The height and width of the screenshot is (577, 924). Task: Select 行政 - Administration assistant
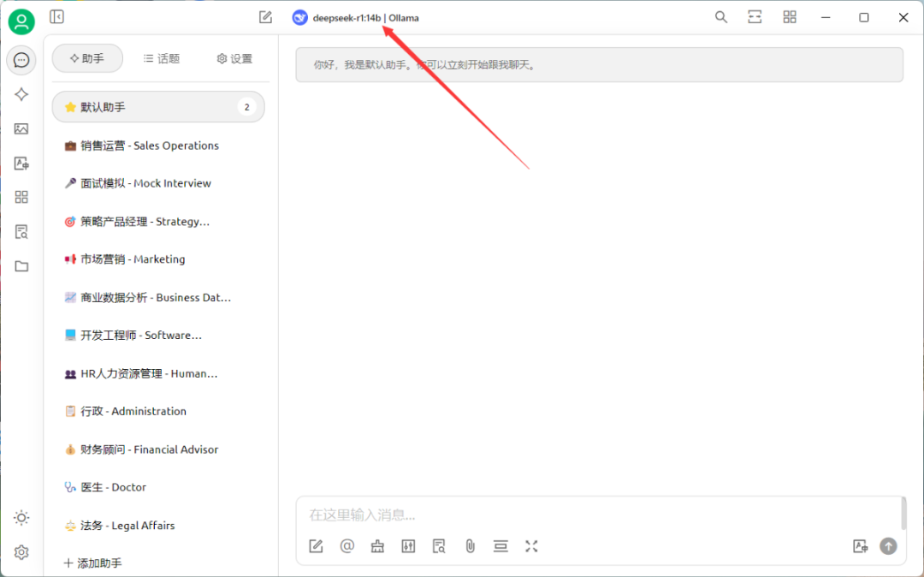(158, 412)
